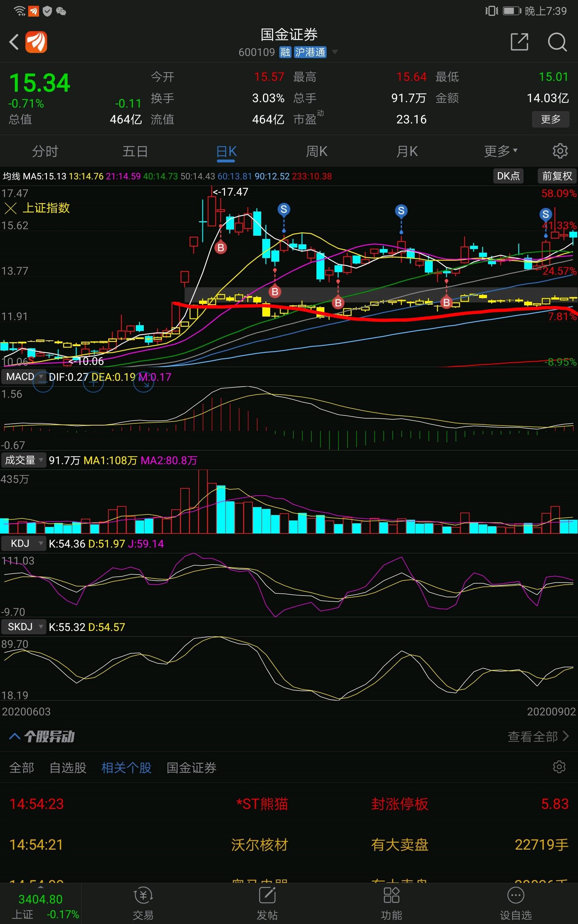Tap the current price 15.34
Screen dimensions: 578x924
[40, 83]
